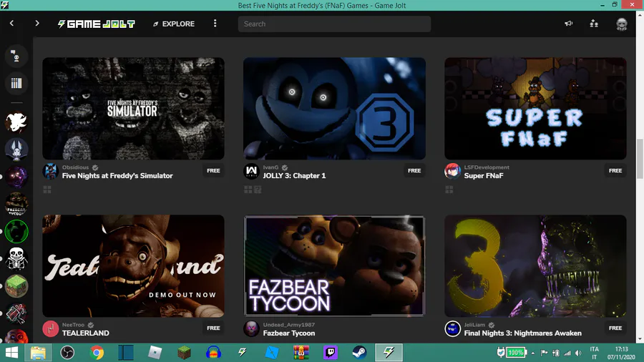The image size is (644, 362).
Task: Open the bunny mask community in sidebar
Action: 16,150
